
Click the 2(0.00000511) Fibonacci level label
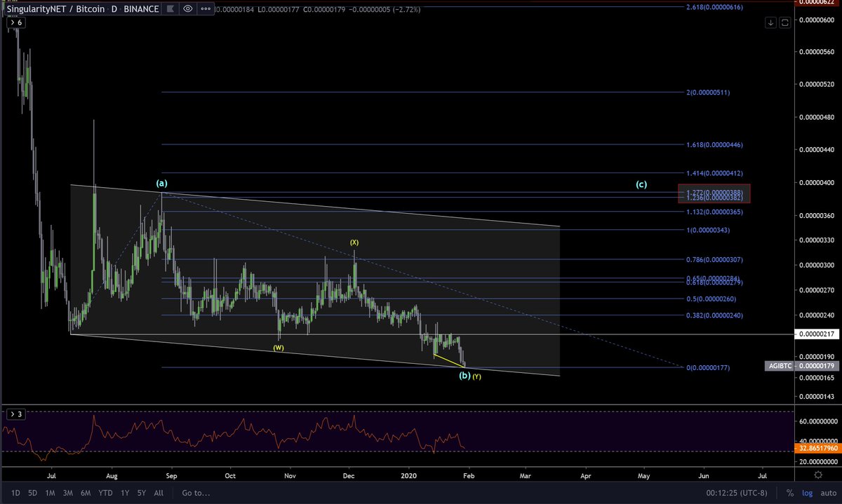coord(708,92)
